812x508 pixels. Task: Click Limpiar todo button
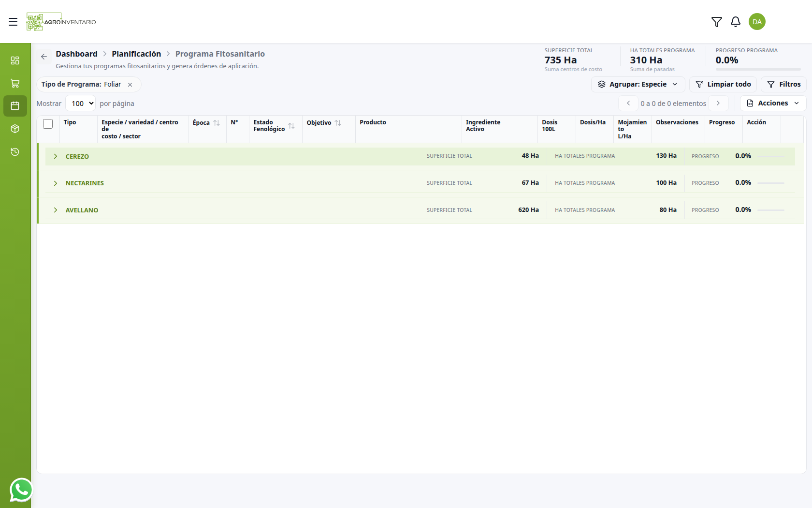coord(723,84)
